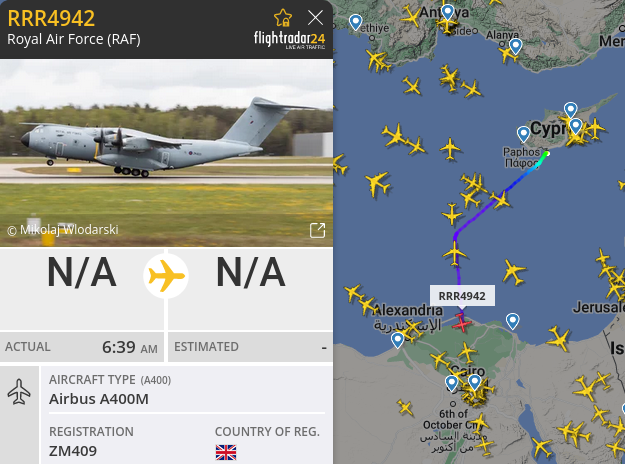Click the star favorite lock icon
Image resolution: width=625 pixels, height=464 pixels.
click(283, 18)
